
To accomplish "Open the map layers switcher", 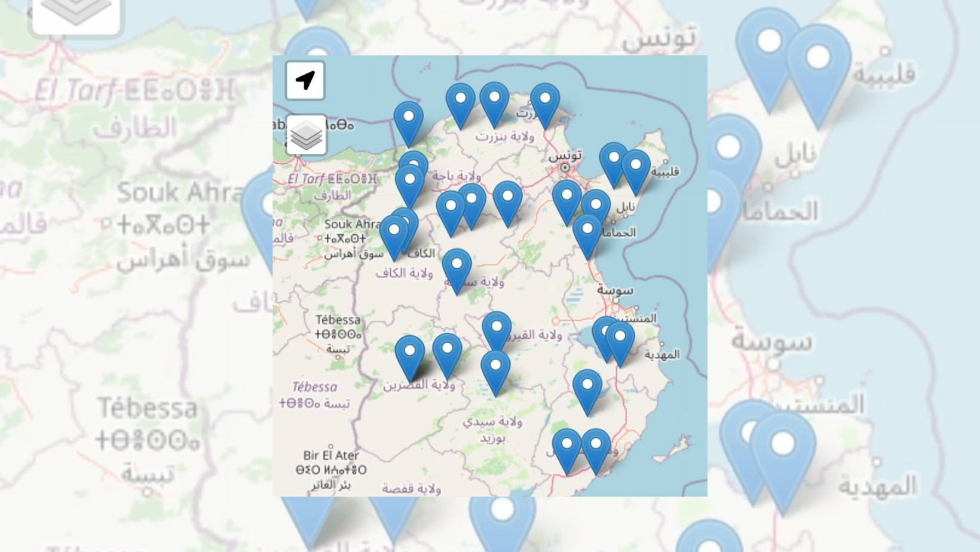I will (306, 135).
